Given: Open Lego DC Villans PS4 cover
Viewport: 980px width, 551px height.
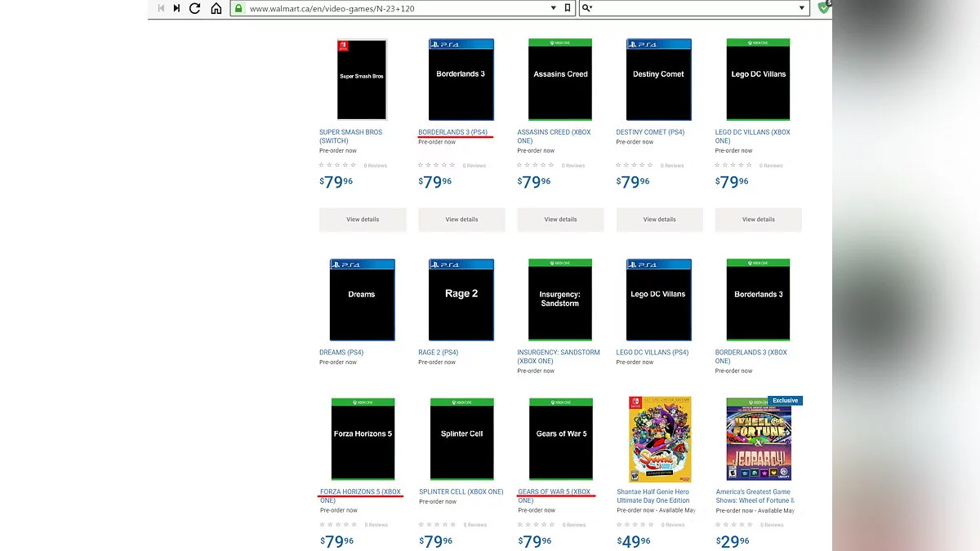Looking at the screenshot, I should click(659, 300).
